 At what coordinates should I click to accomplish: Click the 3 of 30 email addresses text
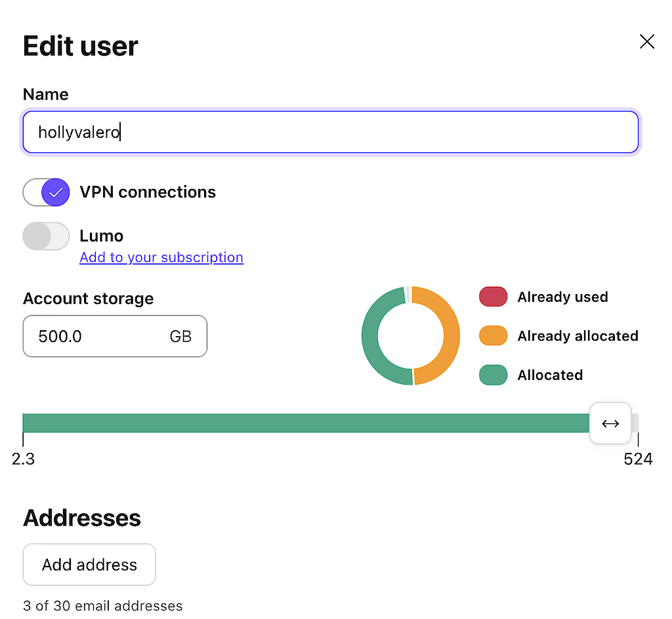[102, 606]
